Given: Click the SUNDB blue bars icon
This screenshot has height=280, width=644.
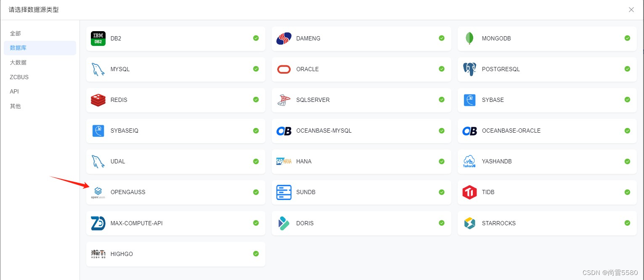Looking at the screenshot, I should (284, 192).
